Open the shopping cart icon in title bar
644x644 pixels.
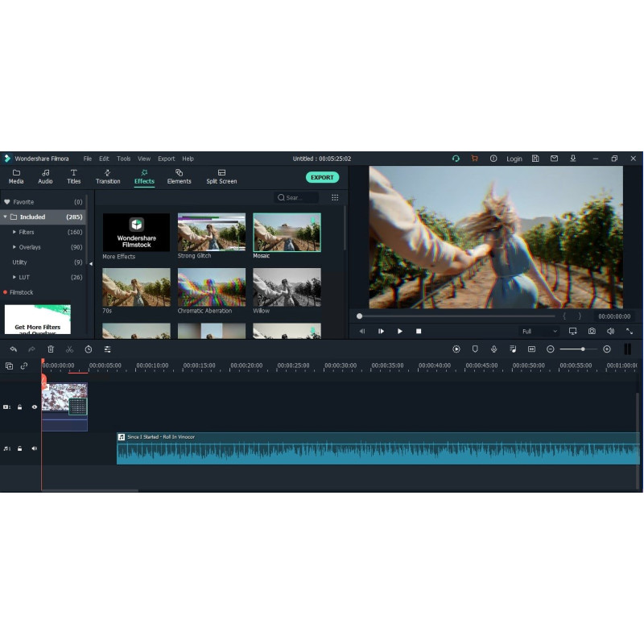(475, 159)
